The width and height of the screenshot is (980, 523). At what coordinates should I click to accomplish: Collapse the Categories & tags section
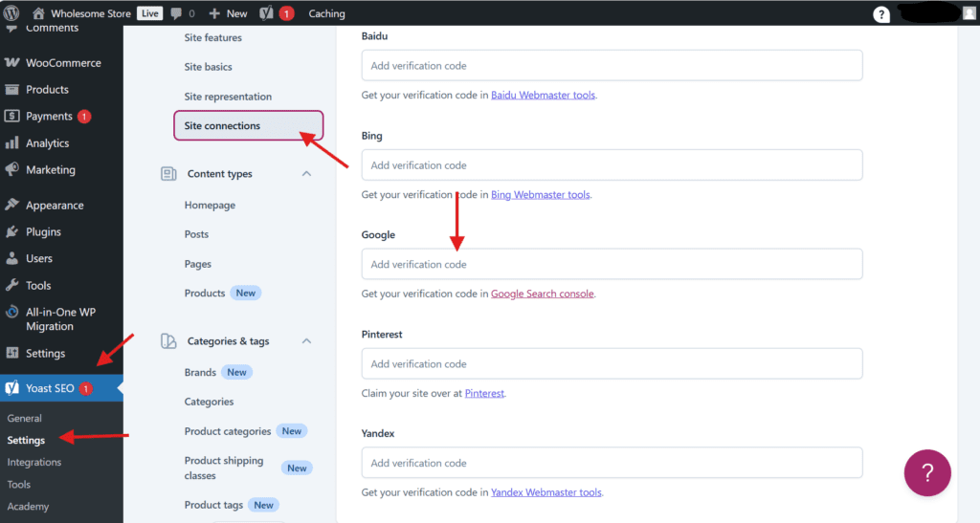tap(306, 340)
